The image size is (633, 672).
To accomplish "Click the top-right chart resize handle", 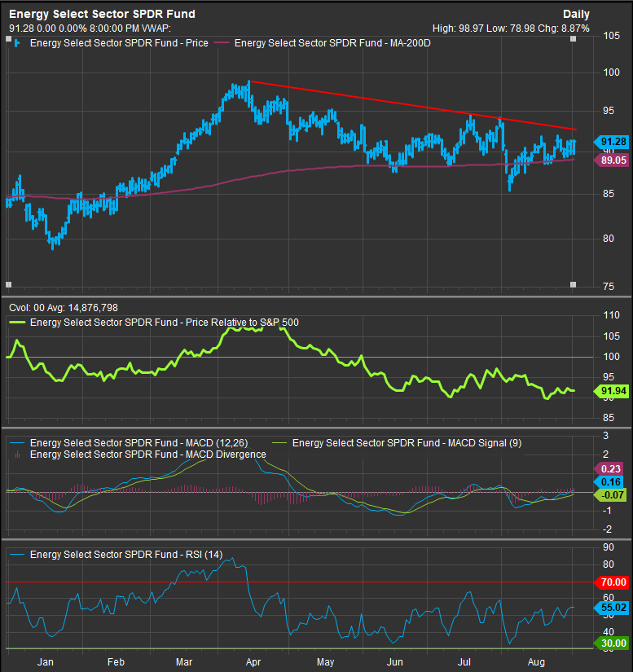I will tap(573, 39).
